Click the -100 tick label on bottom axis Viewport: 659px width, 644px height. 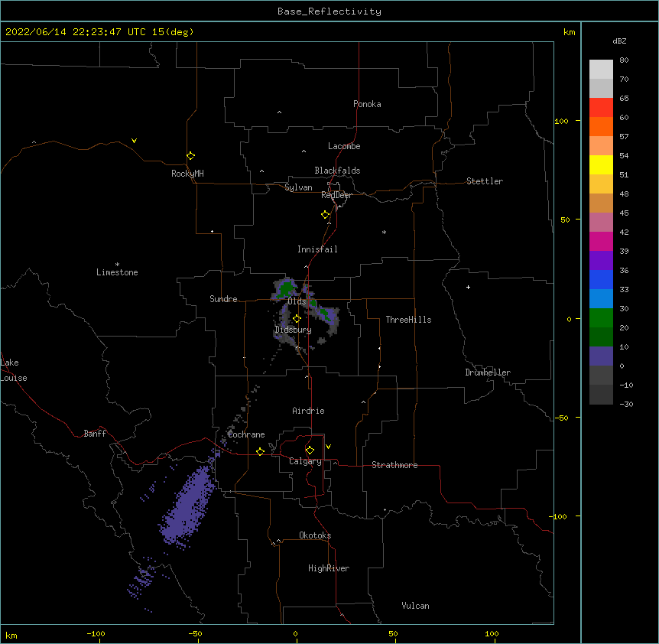(96, 633)
